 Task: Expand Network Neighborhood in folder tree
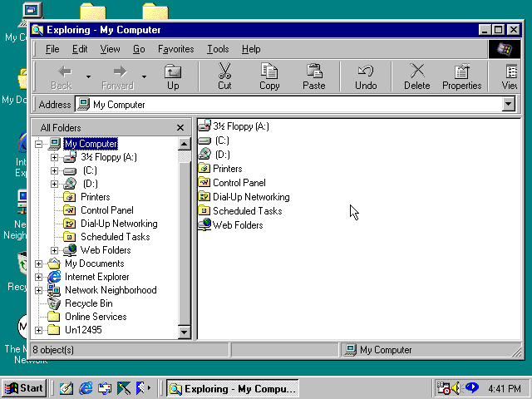pyautogui.click(x=39, y=290)
